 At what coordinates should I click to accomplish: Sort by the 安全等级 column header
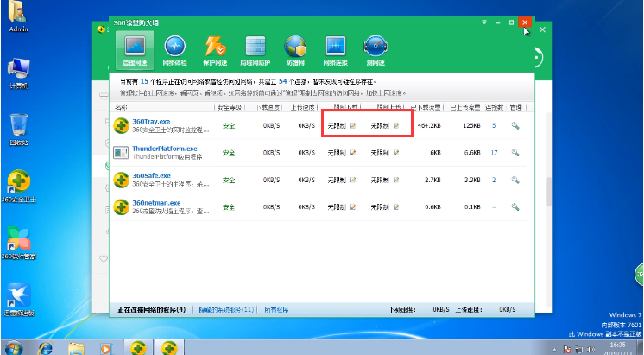pyautogui.click(x=229, y=107)
